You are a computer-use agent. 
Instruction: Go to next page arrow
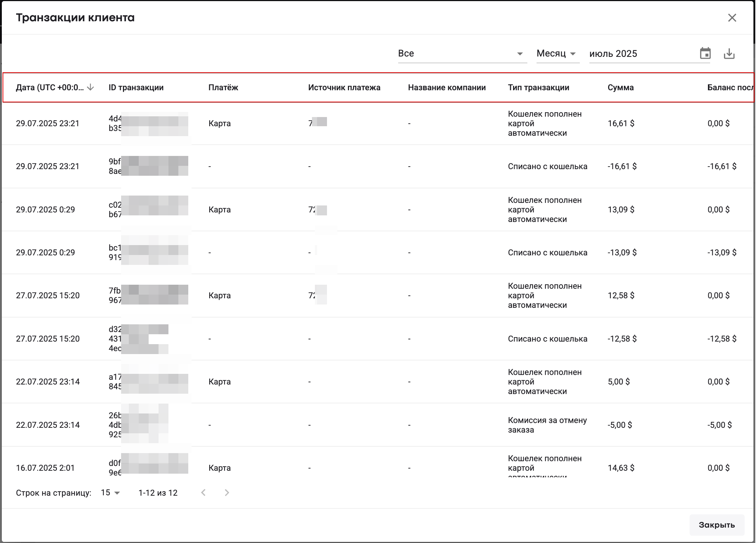[x=227, y=493]
